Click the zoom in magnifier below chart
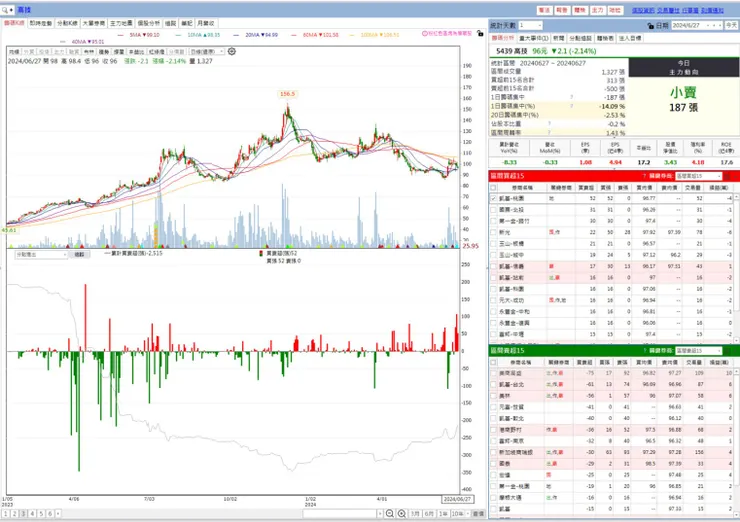This screenshot has width=740, height=522. click(402, 514)
